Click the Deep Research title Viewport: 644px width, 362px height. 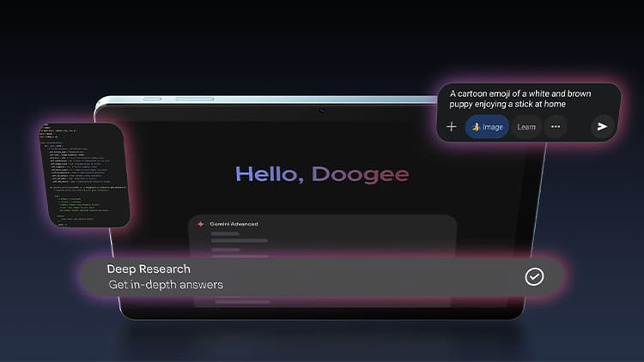[x=149, y=268]
